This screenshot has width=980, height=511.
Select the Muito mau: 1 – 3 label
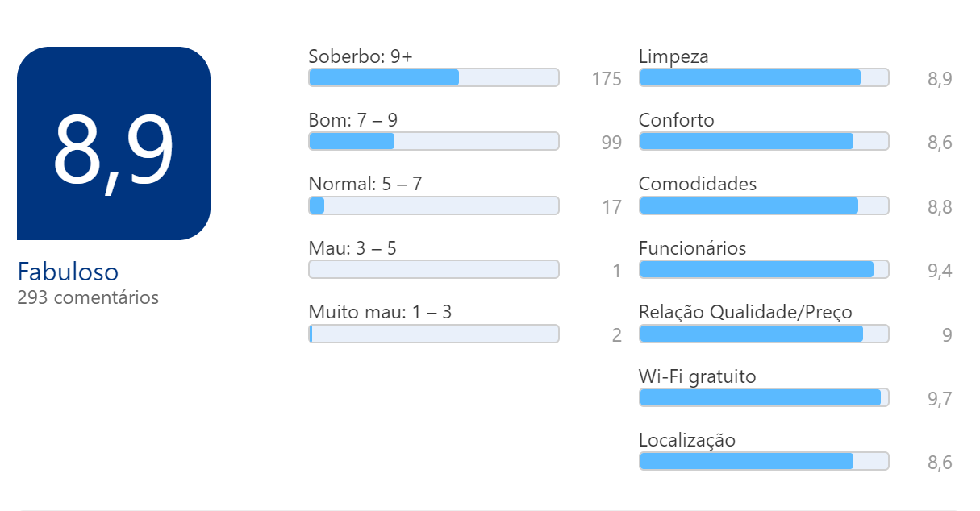point(380,312)
